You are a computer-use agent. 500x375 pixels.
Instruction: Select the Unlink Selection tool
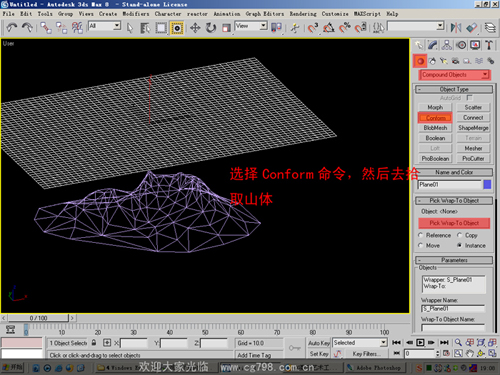pos(62,27)
